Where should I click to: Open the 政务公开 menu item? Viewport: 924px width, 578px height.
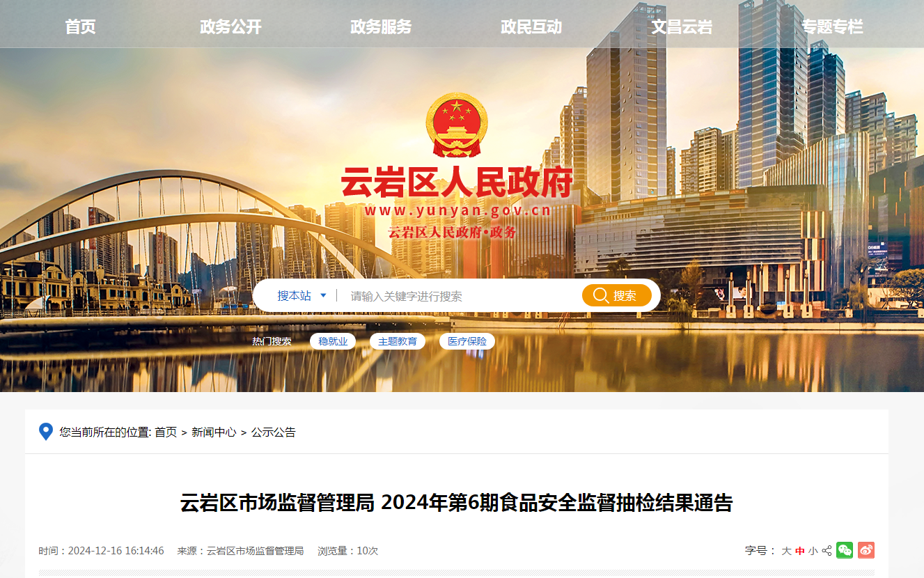point(230,27)
